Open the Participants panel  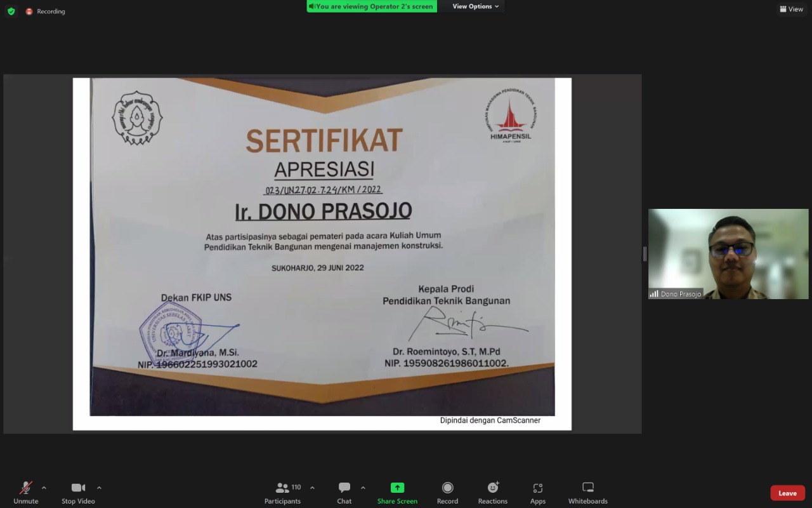283,492
